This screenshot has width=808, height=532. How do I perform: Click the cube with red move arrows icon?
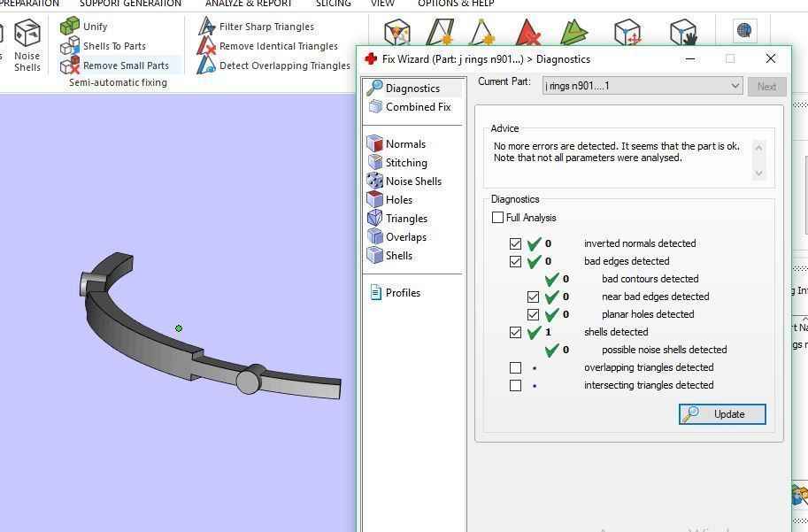tap(627, 32)
